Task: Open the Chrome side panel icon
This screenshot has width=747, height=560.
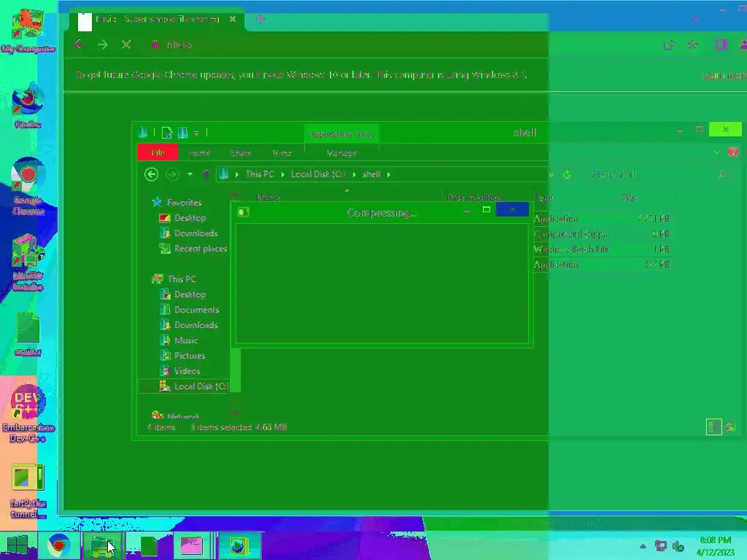Action: click(x=721, y=44)
